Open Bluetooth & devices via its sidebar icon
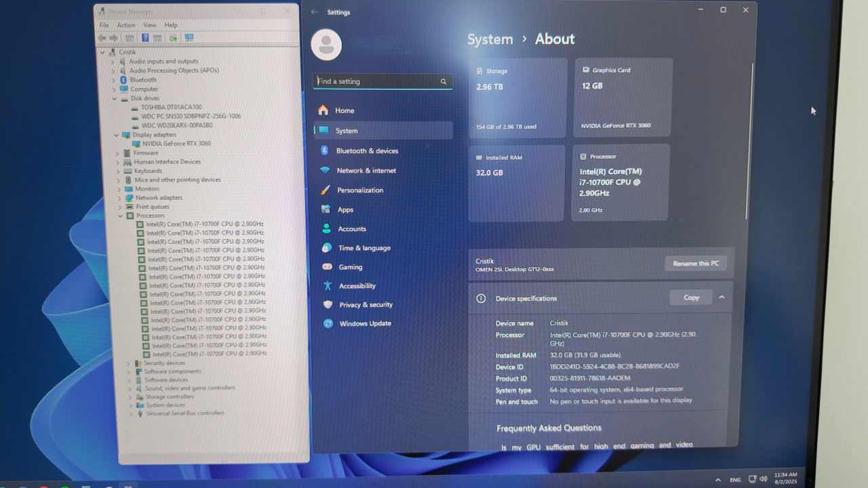 point(325,150)
